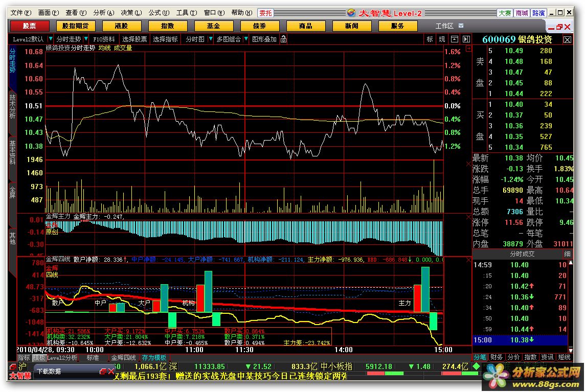The width and height of the screenshot is (585, 392).
Task: Toggle the 图形叠加 chart overlay option
Action: [264, 39]
